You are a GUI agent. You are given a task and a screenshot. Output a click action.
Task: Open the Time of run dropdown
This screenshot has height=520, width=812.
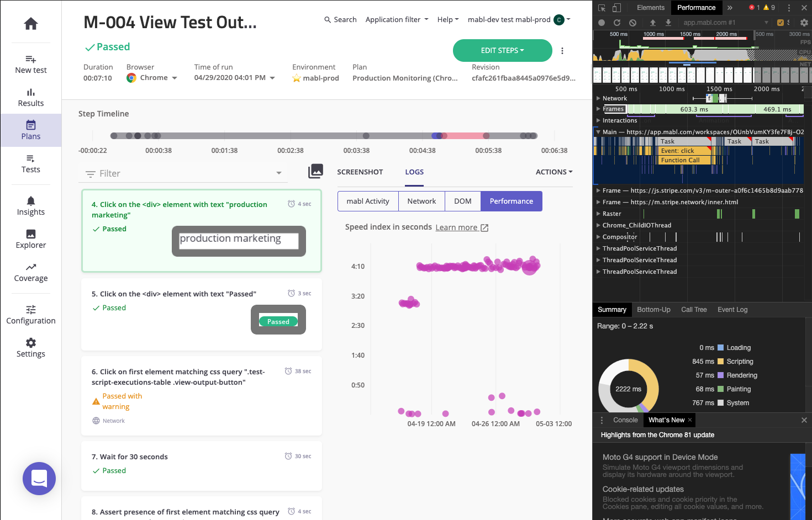pos(234,78)
